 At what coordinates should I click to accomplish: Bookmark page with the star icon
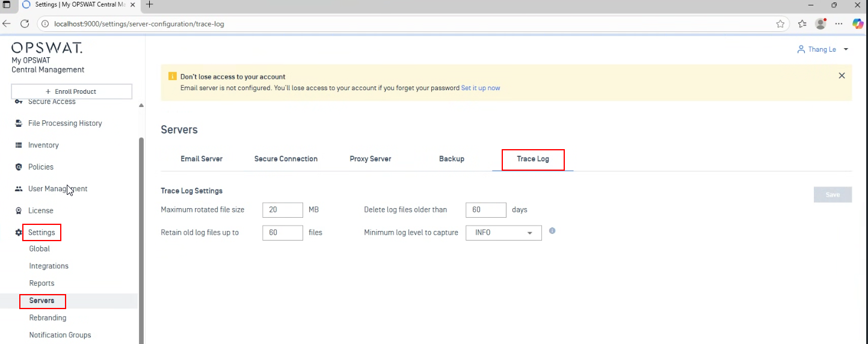pyautogui.click(x=780, y=24)
